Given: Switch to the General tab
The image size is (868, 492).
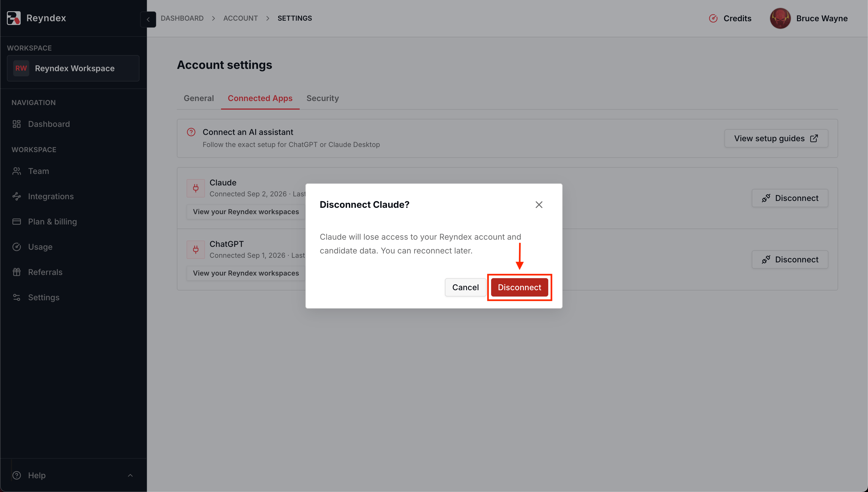Looking at the screenshot, I should coord(199,98).
